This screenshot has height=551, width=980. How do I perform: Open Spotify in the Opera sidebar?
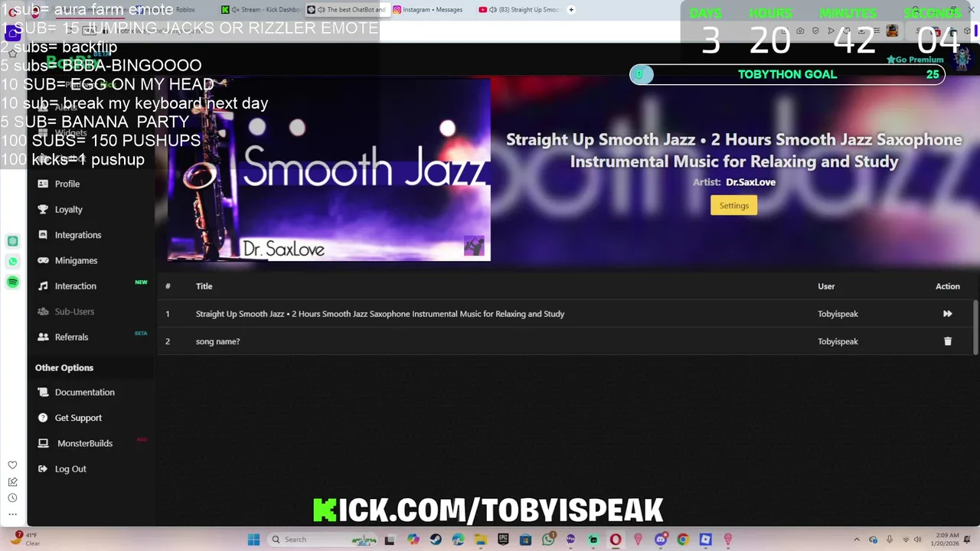12,282
